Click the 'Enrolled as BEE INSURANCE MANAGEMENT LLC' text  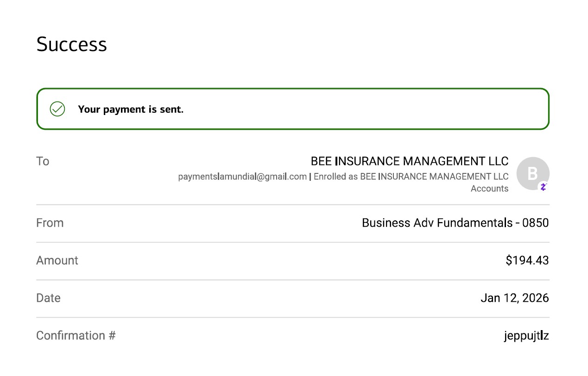point(411,177)
